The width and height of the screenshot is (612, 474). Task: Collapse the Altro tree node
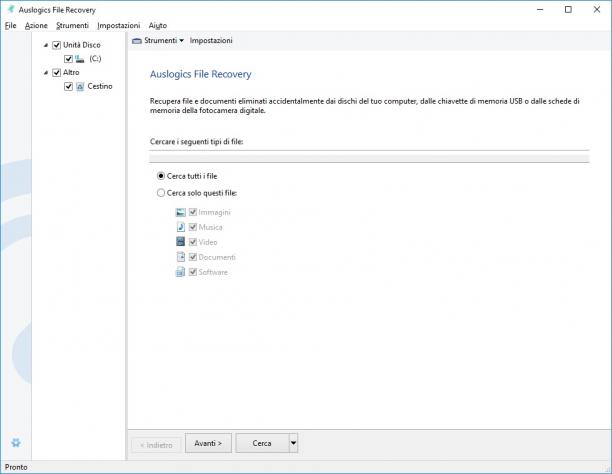(46, 73)
